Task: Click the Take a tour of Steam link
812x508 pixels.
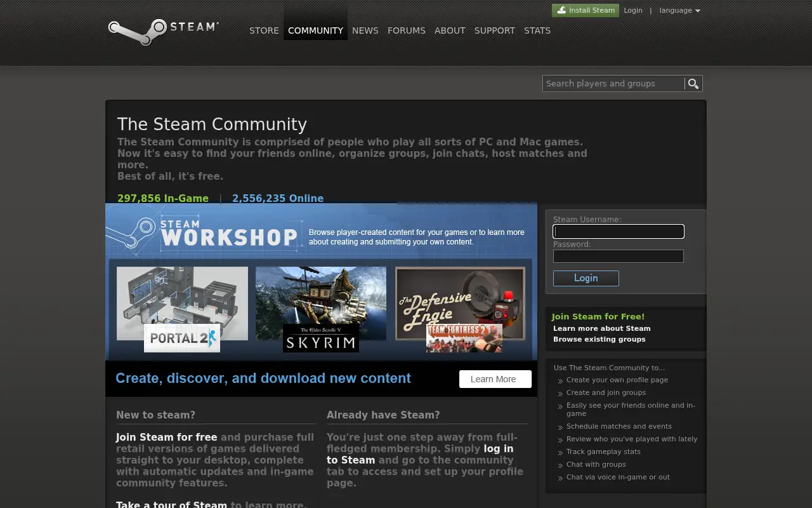Action: point(171,505)
